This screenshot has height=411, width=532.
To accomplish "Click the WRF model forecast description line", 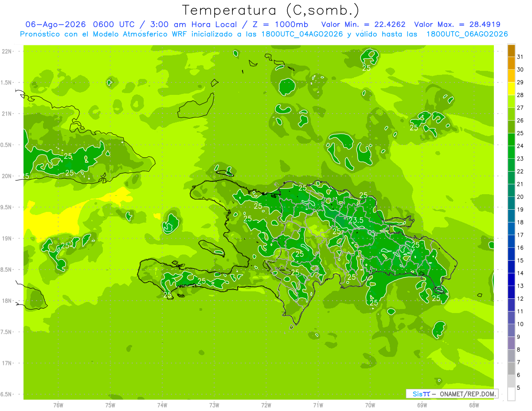I will [x=264, y=34].
